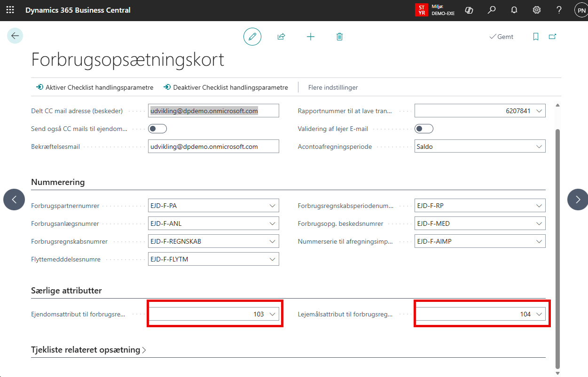The height and width of the screenshot is (377, 588).
Task: Open the app launcher waffle menu
Action: (x=10, y=10)
